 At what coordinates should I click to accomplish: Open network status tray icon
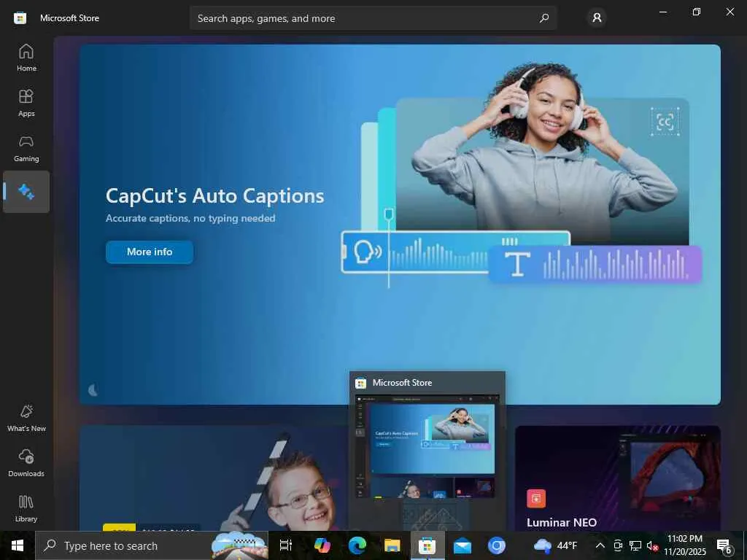(x=635, y=545)
